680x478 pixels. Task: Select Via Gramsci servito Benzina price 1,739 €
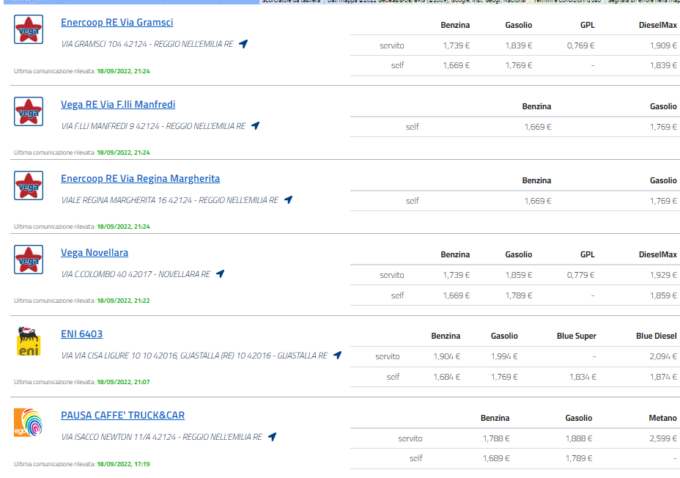tap(456, 46)
